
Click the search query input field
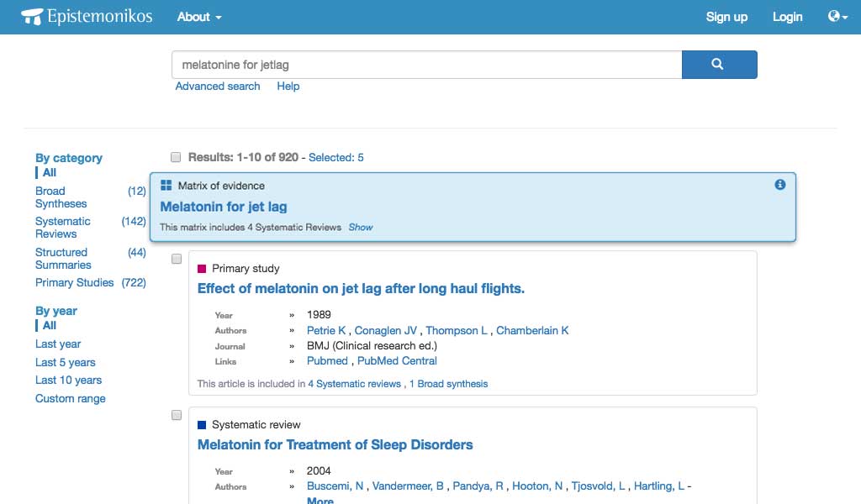click(x=426, y=65)
